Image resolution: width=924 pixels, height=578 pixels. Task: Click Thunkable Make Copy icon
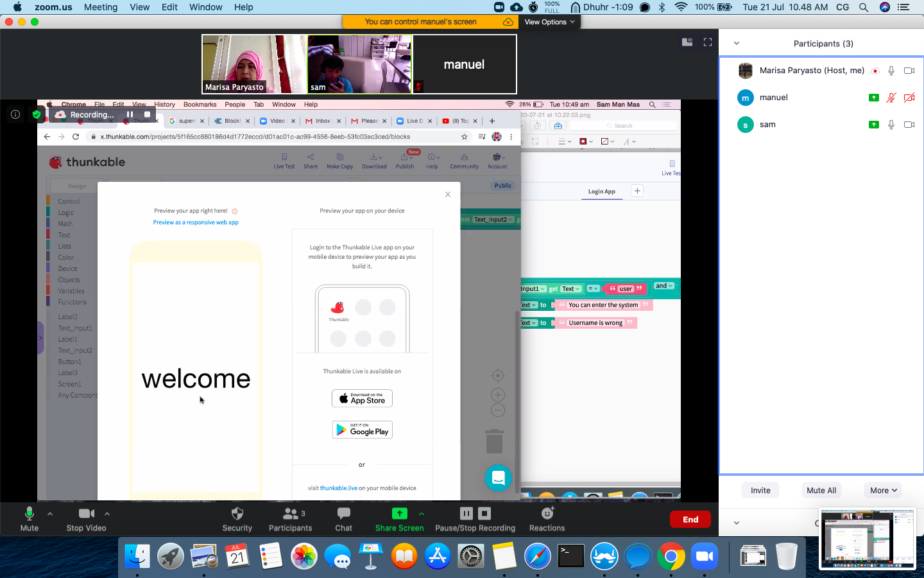pyautogui.click(x=340, y=161)
